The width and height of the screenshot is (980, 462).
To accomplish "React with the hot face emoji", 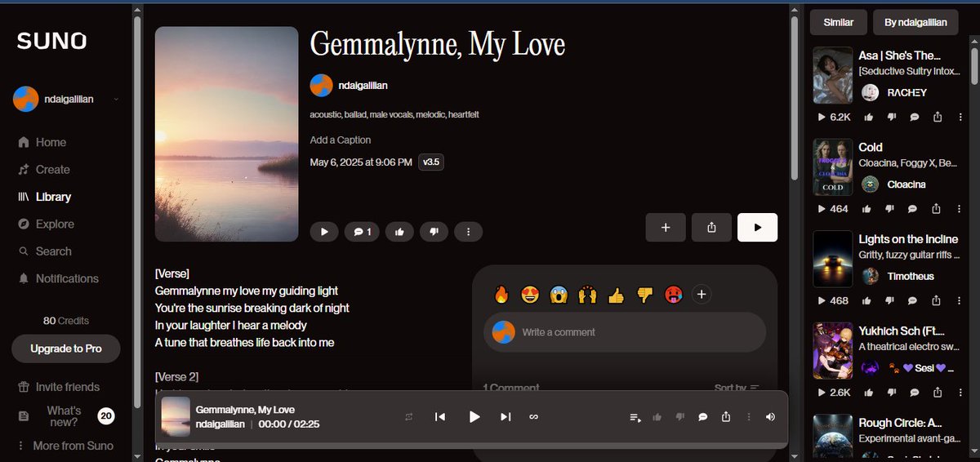I will pos(673,295).
